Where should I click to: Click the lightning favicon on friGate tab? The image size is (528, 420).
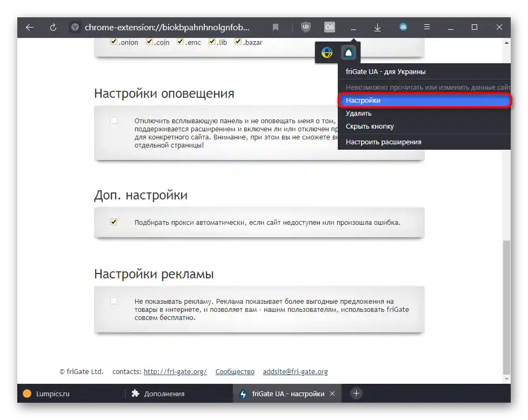[x=243, y=394]
